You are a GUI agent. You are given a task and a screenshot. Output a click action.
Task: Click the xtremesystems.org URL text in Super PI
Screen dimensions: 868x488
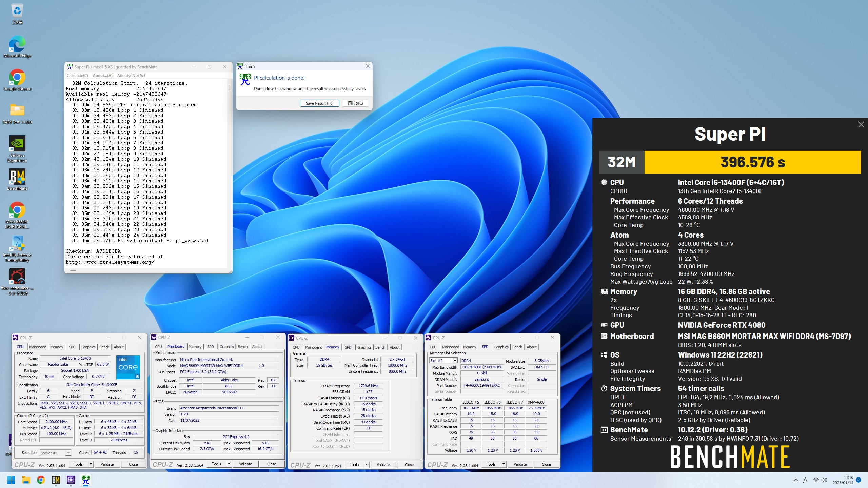(x=110, y=262)
